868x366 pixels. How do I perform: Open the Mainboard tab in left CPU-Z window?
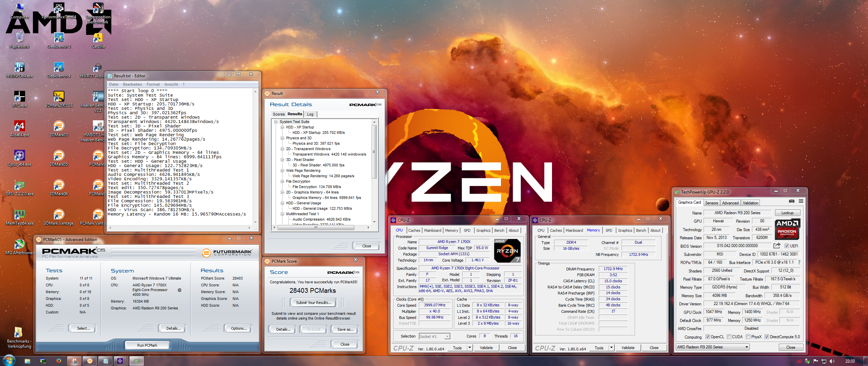pos(433,230)
